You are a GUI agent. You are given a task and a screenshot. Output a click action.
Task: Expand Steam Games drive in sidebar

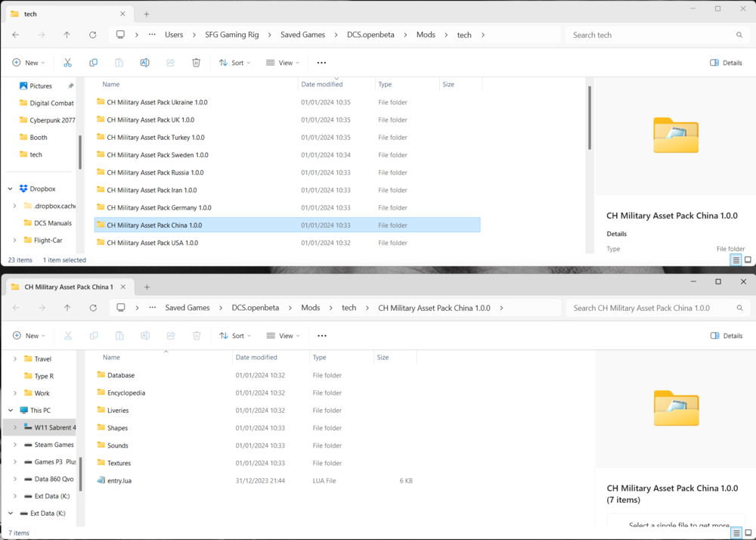click(x=15, y=445)
